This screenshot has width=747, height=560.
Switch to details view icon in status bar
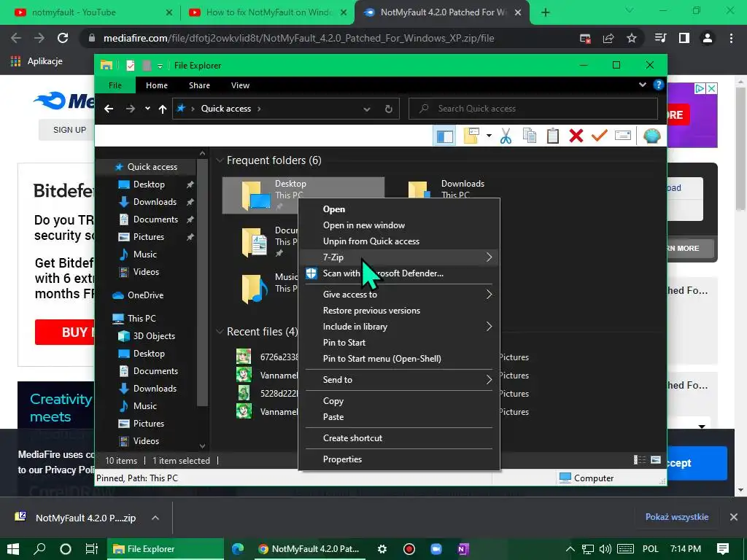click(x=639, y=460)
